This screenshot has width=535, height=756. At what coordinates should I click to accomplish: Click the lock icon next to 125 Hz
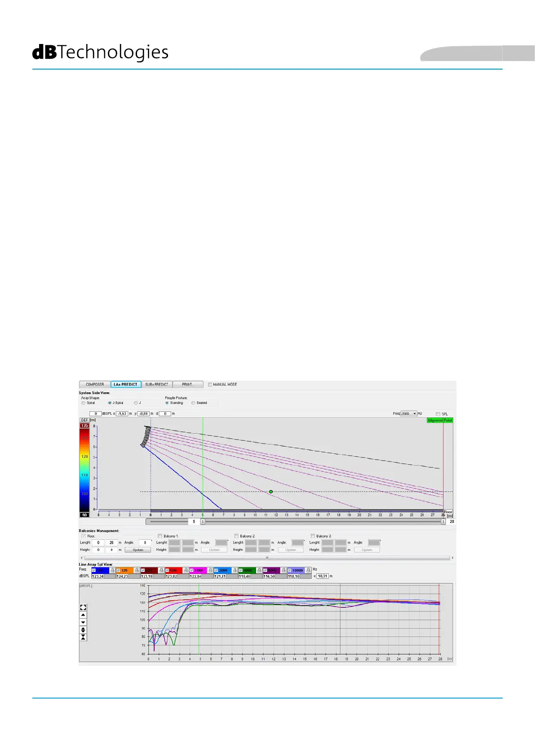point(137,570)
